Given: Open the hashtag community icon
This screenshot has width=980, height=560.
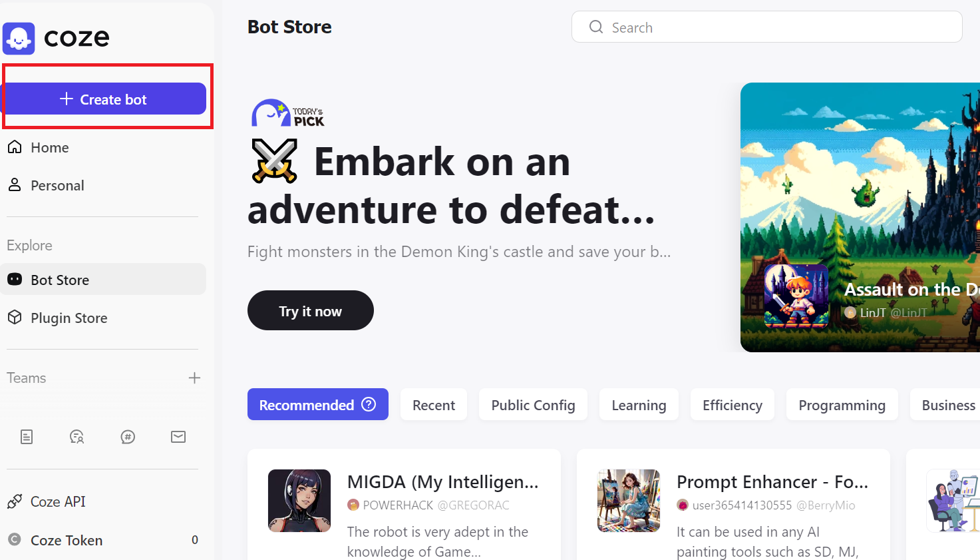Looking at the screenshot, I should (x=128, y=437).
